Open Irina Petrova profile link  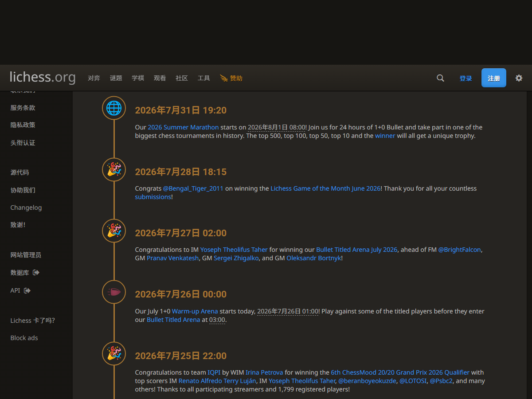[x=264, y=372]
